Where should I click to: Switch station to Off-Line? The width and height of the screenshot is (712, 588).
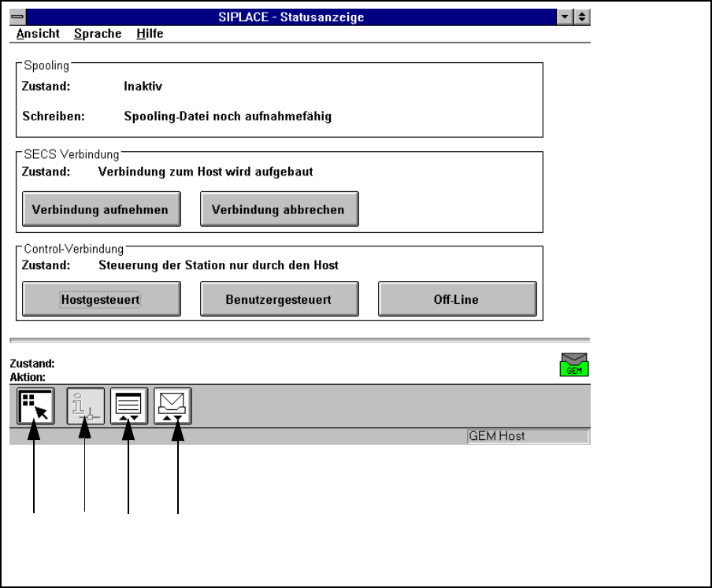[458, 299]
